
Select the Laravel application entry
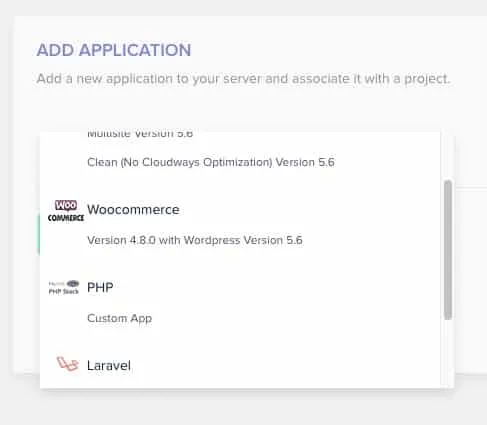109,366
